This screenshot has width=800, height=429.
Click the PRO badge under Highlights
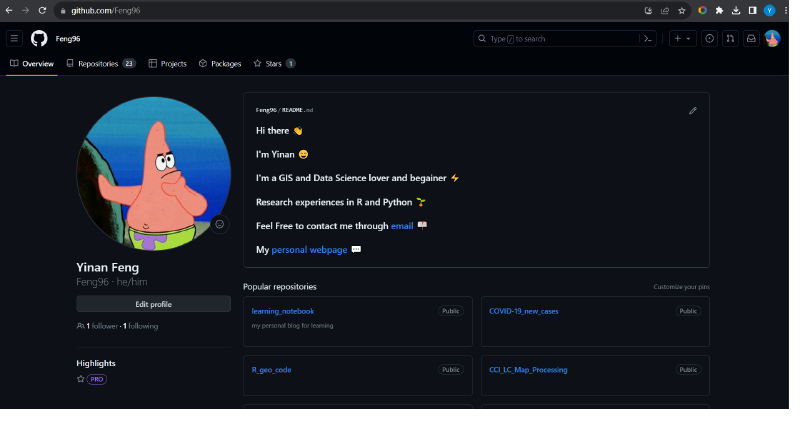click(x=96, y=379)
